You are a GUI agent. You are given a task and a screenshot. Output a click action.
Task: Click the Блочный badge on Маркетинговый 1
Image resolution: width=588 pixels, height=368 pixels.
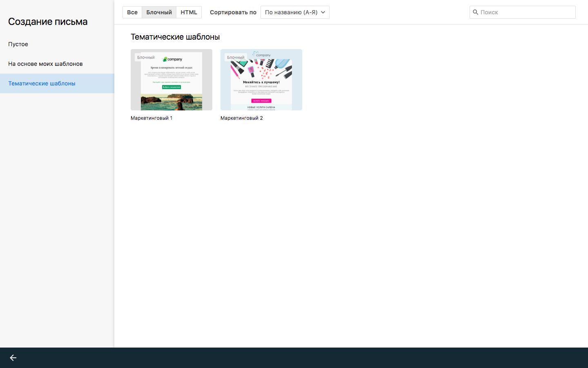[146, 58]
